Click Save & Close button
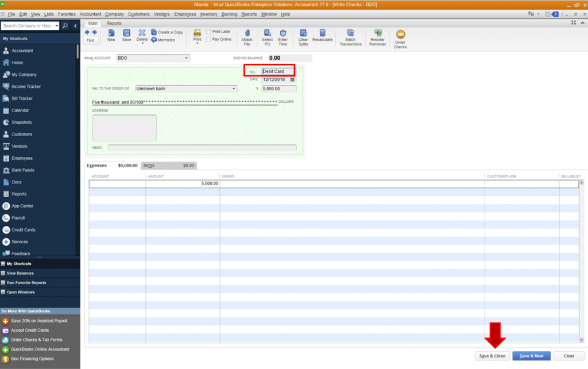The height and width of the screenshot is (369, 588). [492, 356]
